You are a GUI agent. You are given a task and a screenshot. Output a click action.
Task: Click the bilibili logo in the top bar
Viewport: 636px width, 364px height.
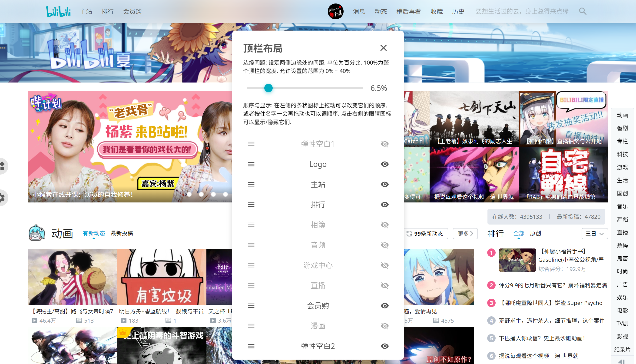click(58, 11)
